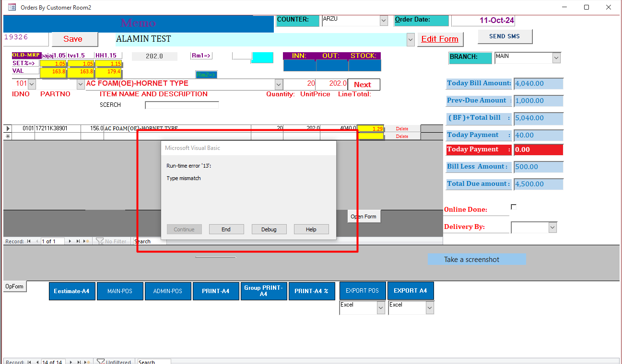The width and height of the screenshot is (622, 364).
Task: Click the order number field 19326
Action: coord(26,38)
